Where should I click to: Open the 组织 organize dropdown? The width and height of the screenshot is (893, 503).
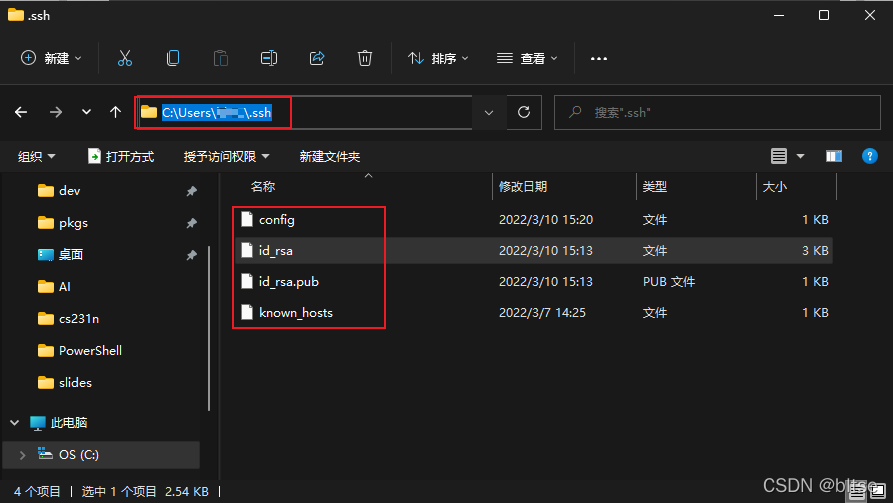(x=36, y=157)
